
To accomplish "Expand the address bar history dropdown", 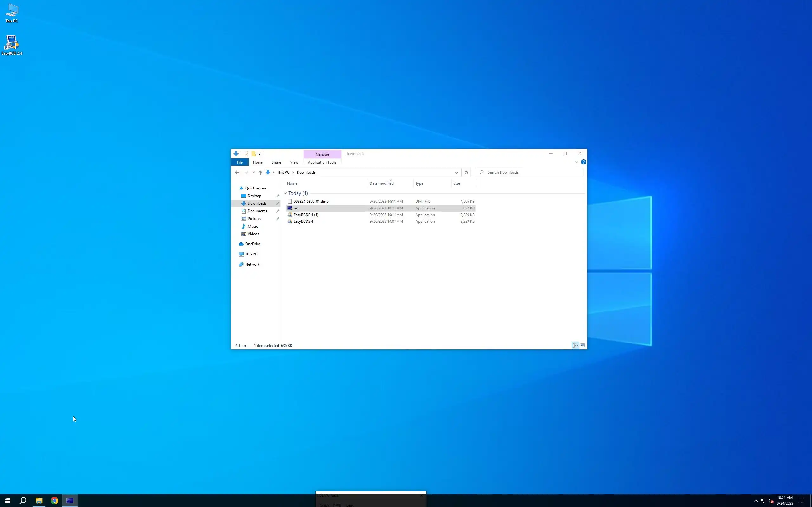I will pos(456,172).
